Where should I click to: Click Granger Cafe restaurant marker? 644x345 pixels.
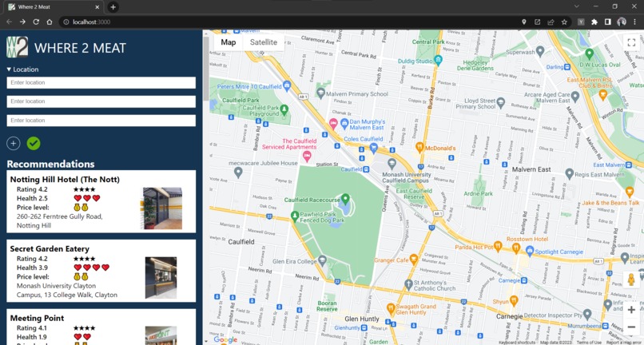click(x=414, y=259)
